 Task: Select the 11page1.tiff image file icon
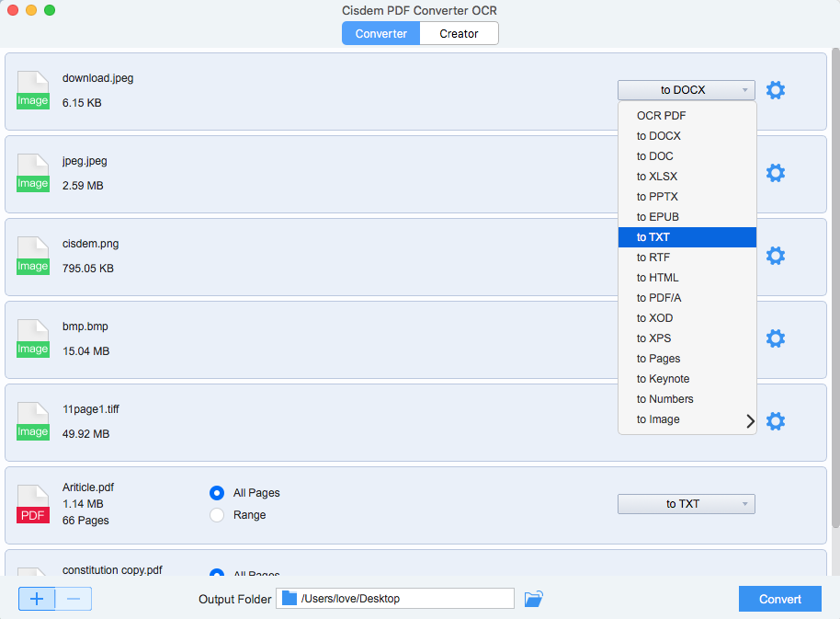pyautogui.click(x=33, y=421)
